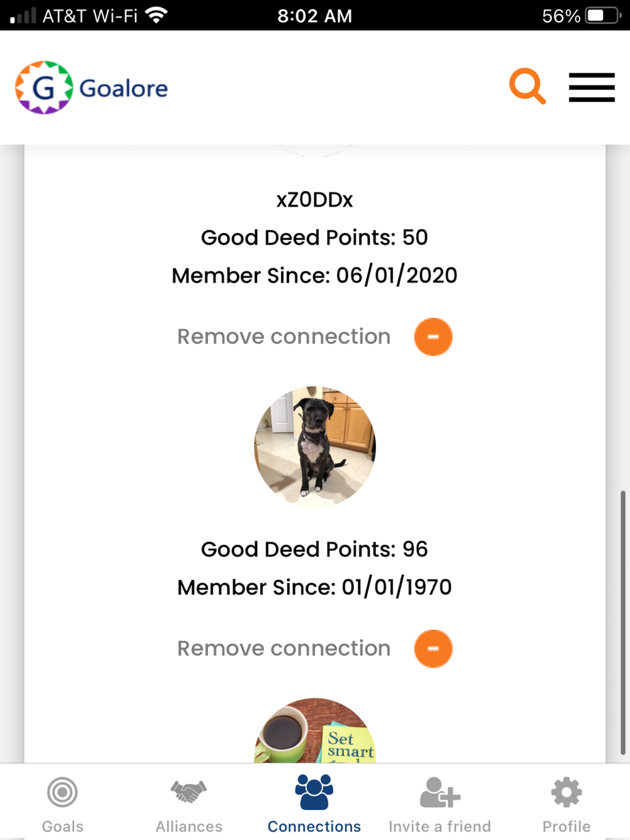This screenshot has width=630, height=840.
Task: Open Alliances handshake icon
Action: coord(188,792)
